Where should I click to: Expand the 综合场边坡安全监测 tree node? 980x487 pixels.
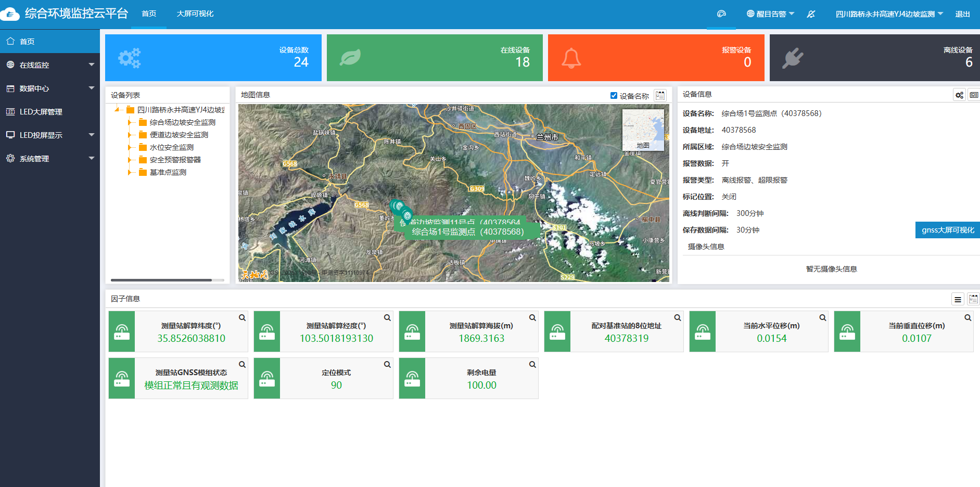130,123
